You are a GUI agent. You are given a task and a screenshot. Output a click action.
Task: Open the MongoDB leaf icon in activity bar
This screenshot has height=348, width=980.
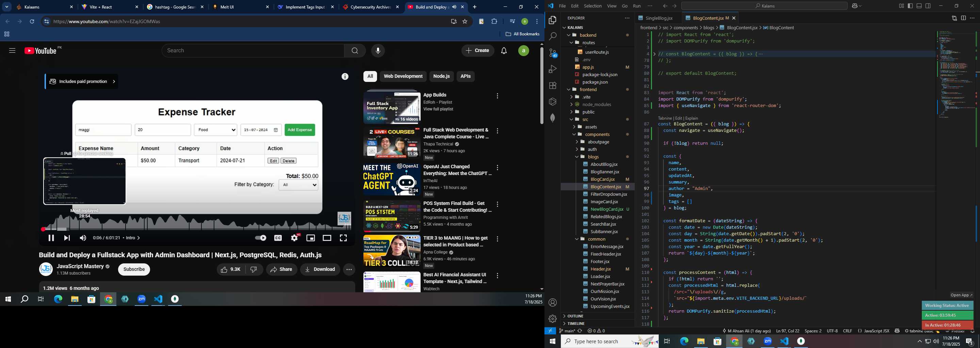click(x=552, y=118)
